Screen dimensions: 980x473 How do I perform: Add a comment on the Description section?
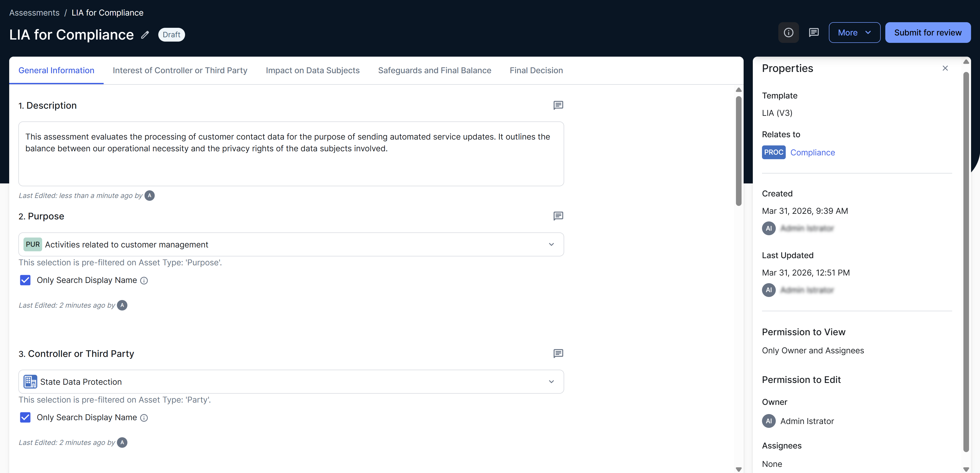coord(558,105)
